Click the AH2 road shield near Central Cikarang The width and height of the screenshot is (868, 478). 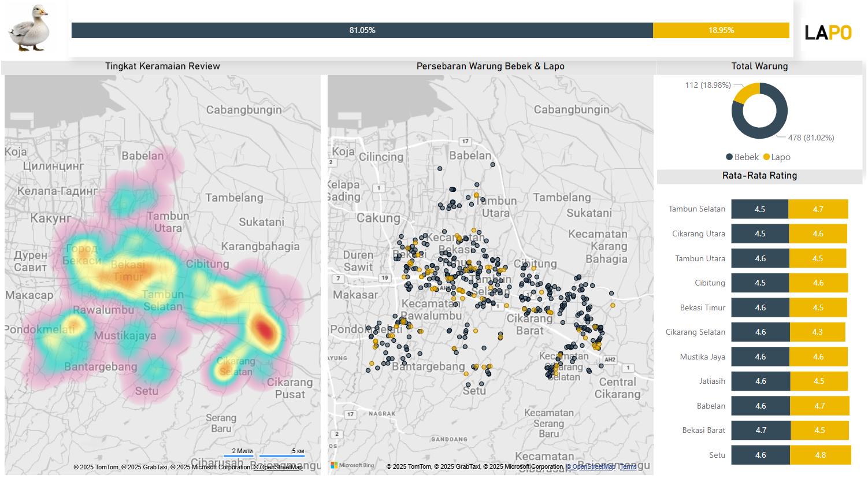click(x=610, y=360)
